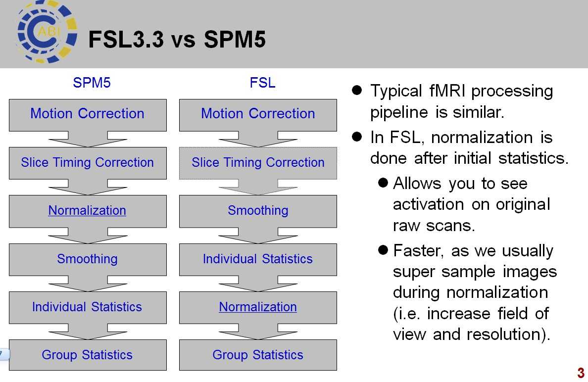
Task: Click the slide number 3
Action: point(581,373)
